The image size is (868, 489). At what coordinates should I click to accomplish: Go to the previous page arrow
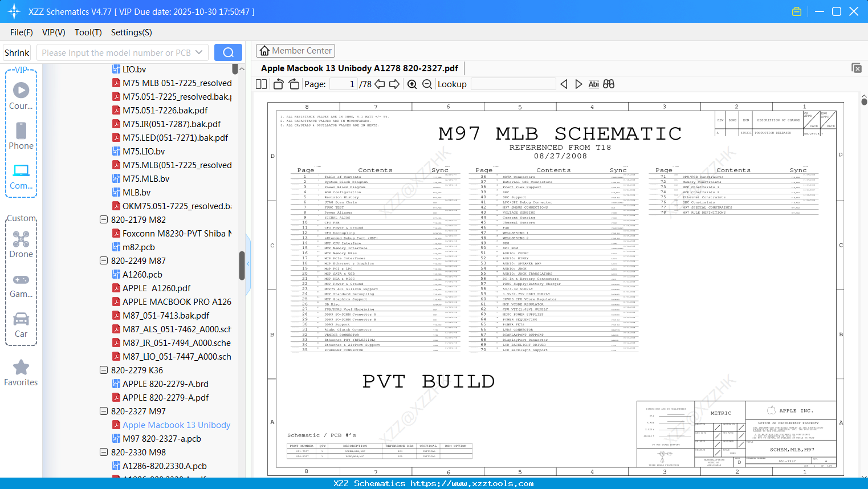tap(380, 84)
